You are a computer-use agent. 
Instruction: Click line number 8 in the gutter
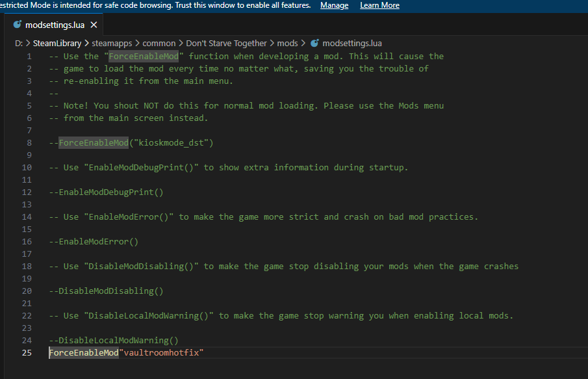[x=29, y=142]
